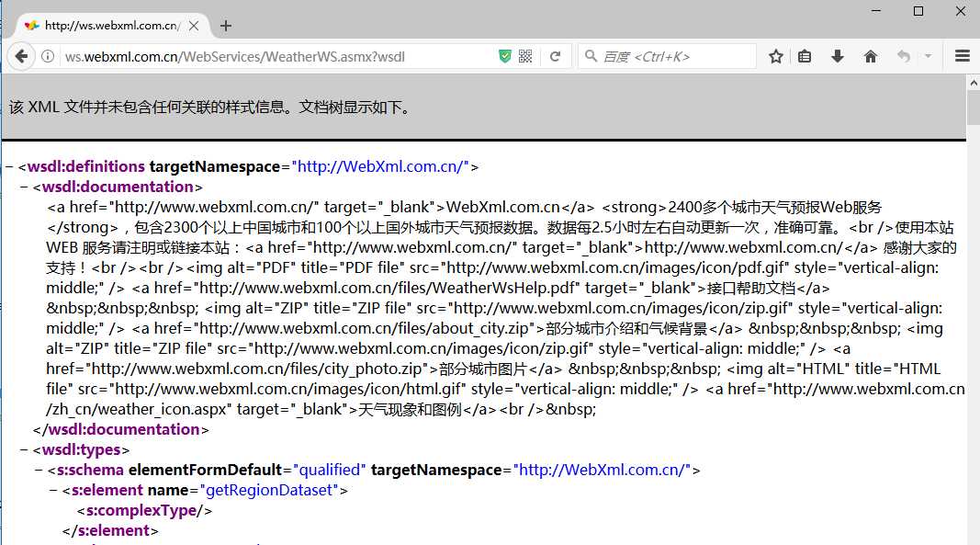This screenshot has width=980, height=545.
Task: Go to home page icon
Action: click(870, 57)
